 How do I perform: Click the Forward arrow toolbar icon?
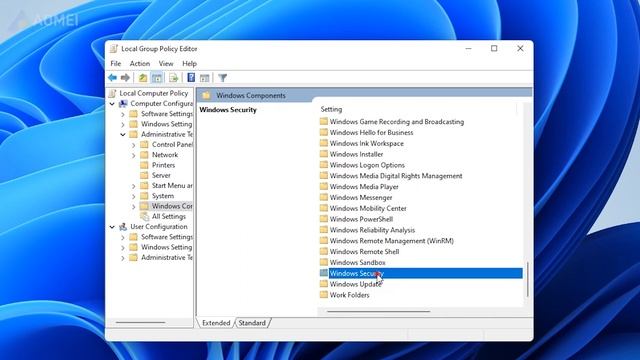tap(125, 78)
